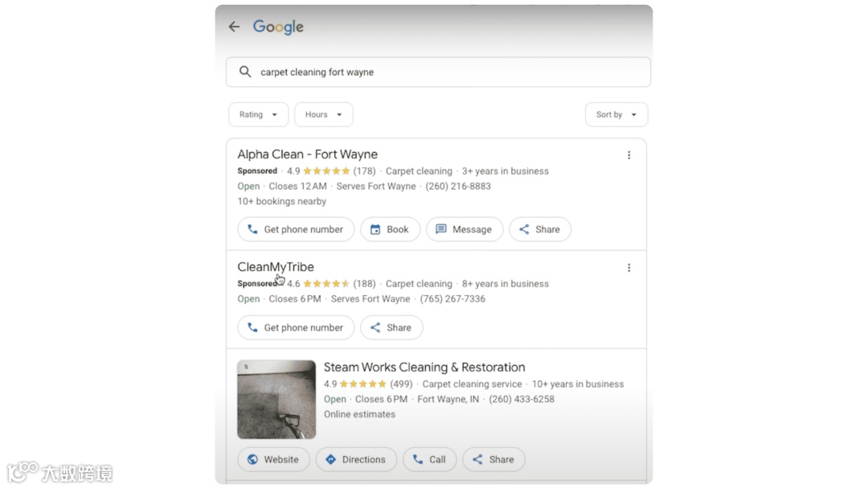This screenshot has height=489, width=868.
Task: Open more options for CleanMyTribe listing
Action: pos(628,268)
